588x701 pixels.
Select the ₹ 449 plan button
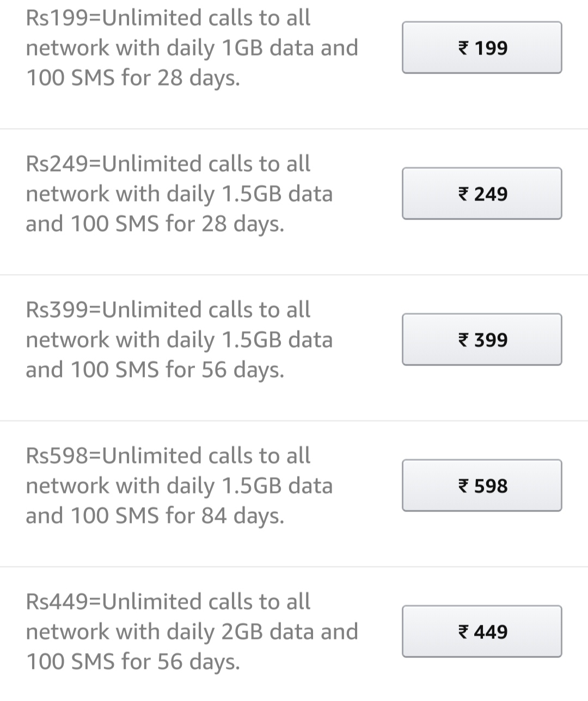(x=482, y=631)
